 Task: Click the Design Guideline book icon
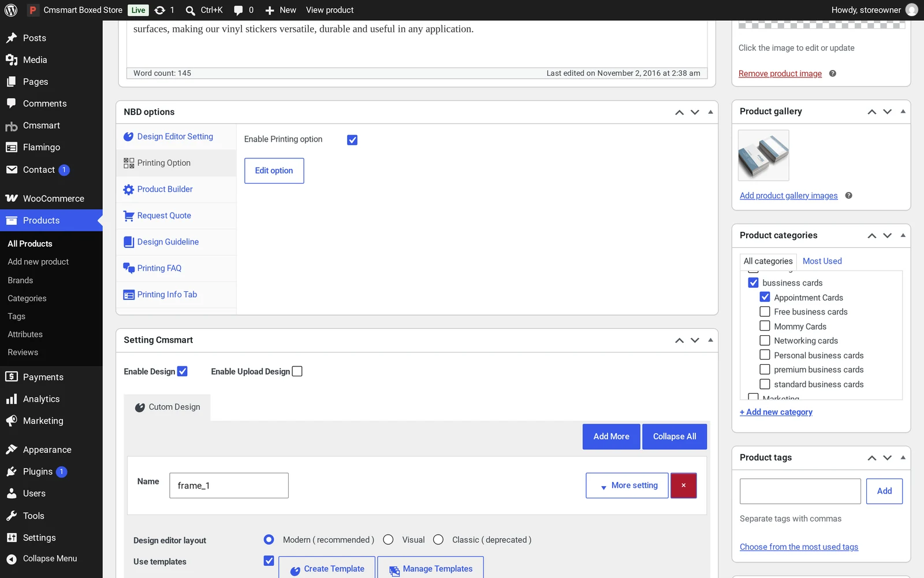click(x=129, y=242)
